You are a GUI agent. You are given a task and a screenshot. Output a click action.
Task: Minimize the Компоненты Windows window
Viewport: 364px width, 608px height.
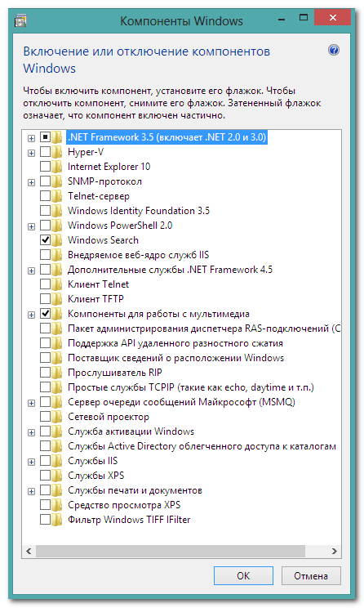(x=282, y=19)
